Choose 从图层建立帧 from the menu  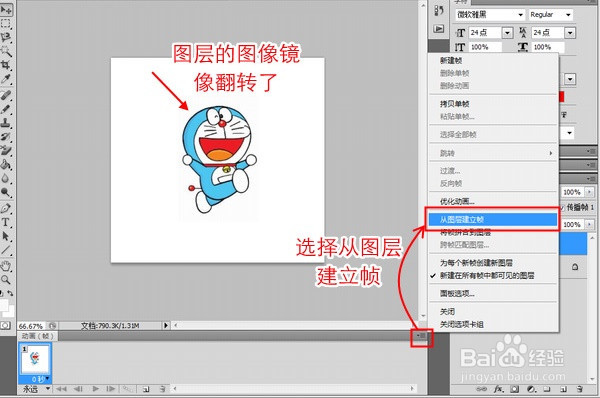(492, 219)
